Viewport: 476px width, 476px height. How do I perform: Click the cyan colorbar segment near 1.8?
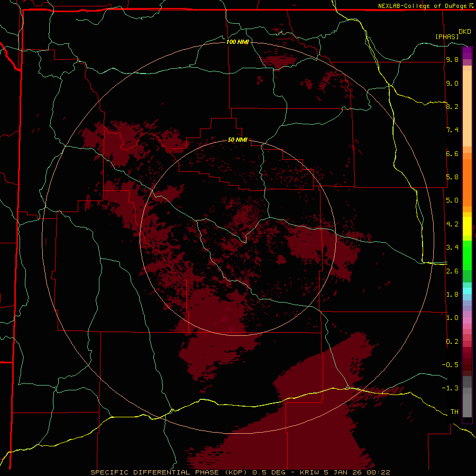467,291
